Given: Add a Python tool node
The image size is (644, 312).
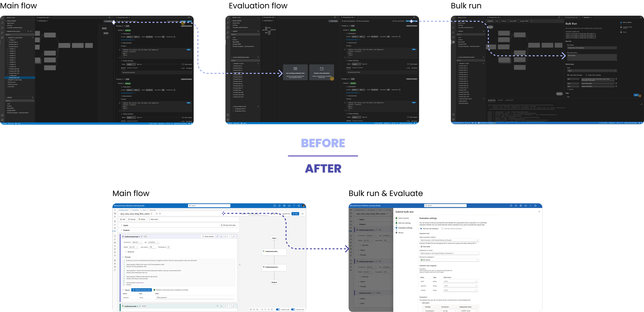Looking at the screenshot, I should pyautogui.click(x=142, y=219).
